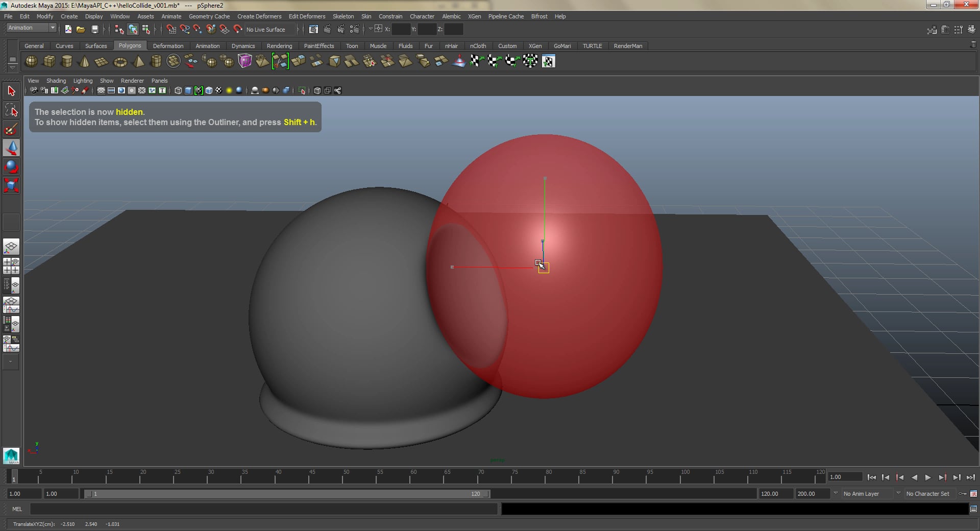Open a scene file

[x=81, y=29]
